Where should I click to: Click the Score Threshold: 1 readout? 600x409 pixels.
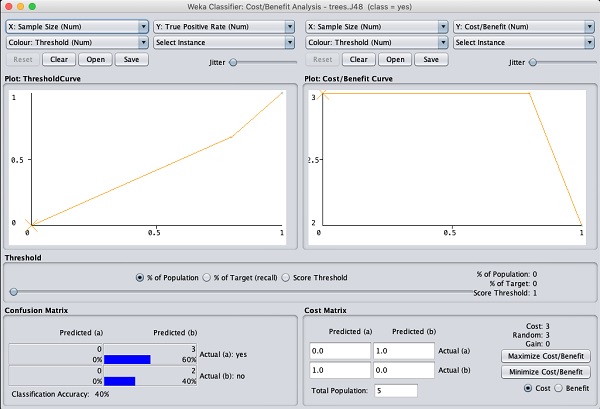505,293
